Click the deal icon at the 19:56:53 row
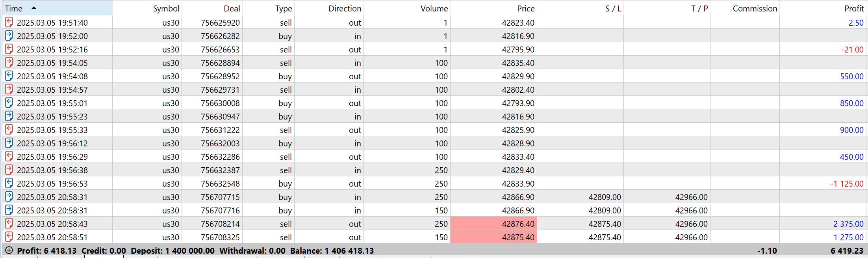 coord(9,183)
